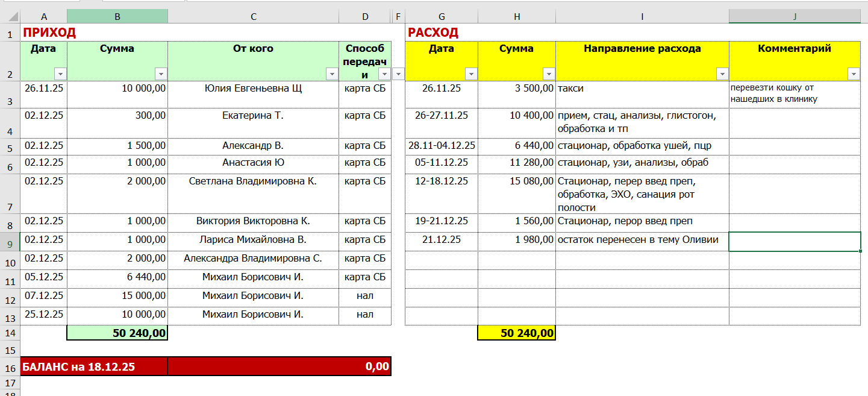Expand the Комментарий filter dropdown
The width and height of the screenshot is (868, 396).
click(x=854, y=74)
